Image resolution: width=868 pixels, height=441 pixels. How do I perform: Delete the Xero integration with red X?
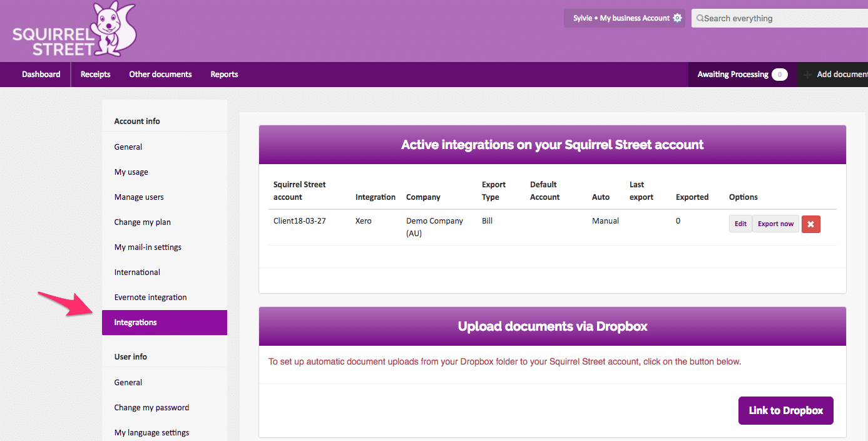(x=810, y=224)
